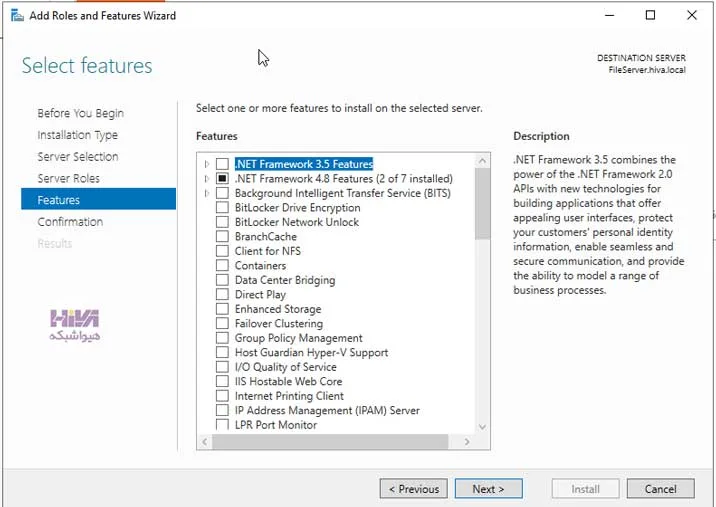
Task: Select 'BranchCache' label text
Action: [265, 237]
